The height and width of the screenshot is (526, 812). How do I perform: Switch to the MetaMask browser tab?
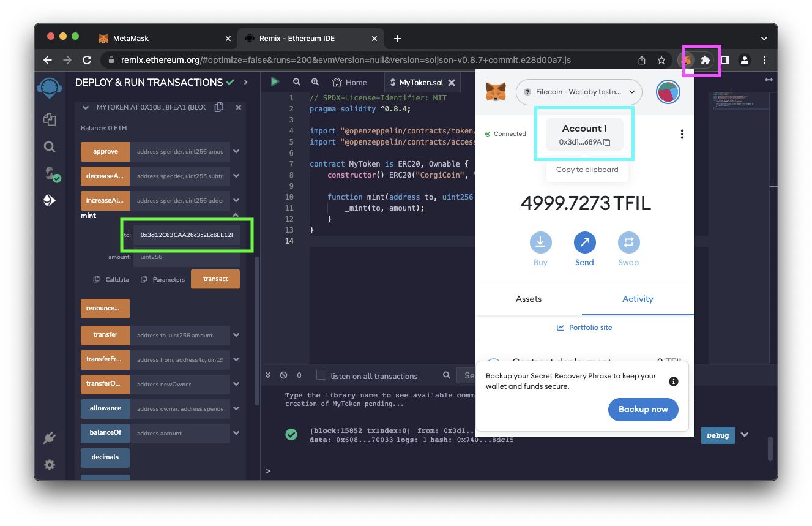click(165, 38)
